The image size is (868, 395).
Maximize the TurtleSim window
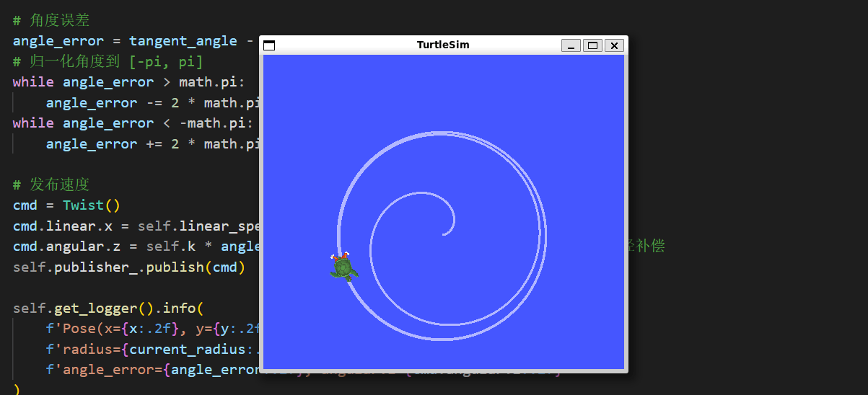click(592, 45)
